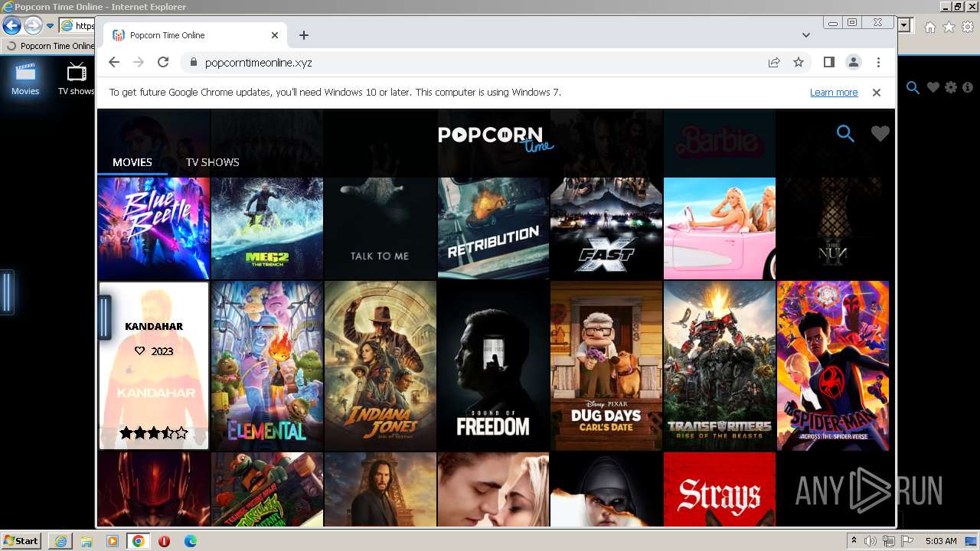The height and width of the screenshot is (551, 980).
Task: Select Movies in the Internet Explorer window
Action: (x=25, y=79)
